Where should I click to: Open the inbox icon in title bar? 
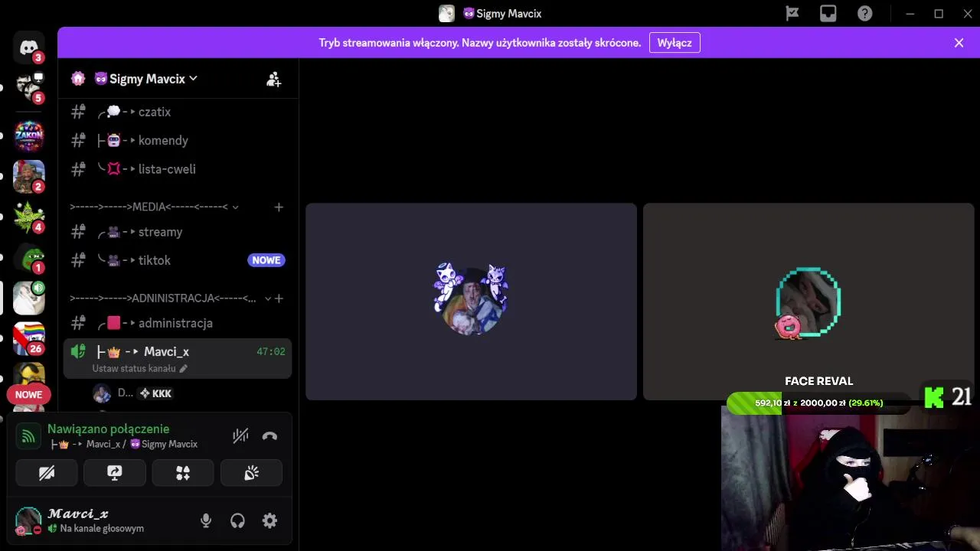[x=828, y=14]
